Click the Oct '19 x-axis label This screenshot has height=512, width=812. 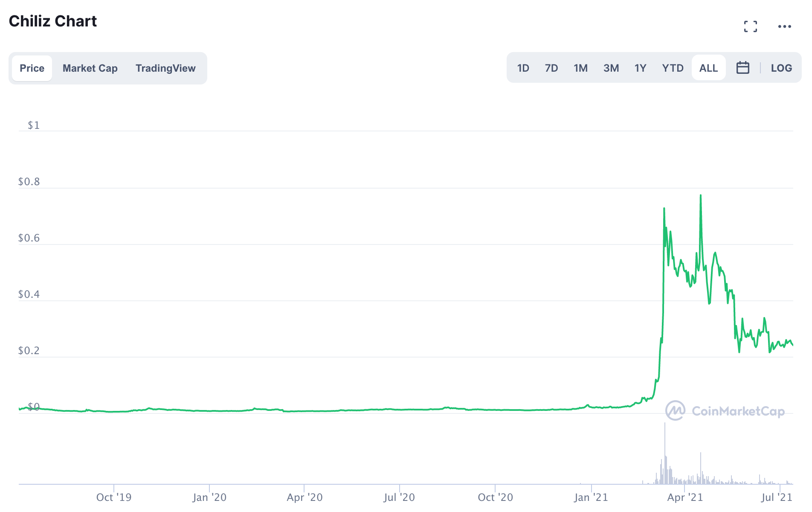point(114,497)
